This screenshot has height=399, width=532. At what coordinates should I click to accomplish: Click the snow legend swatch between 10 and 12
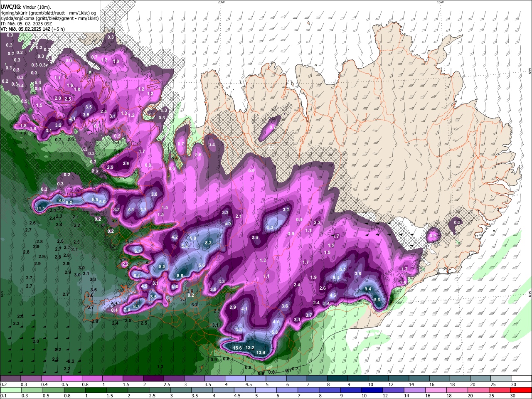click(x=379, y=379)
